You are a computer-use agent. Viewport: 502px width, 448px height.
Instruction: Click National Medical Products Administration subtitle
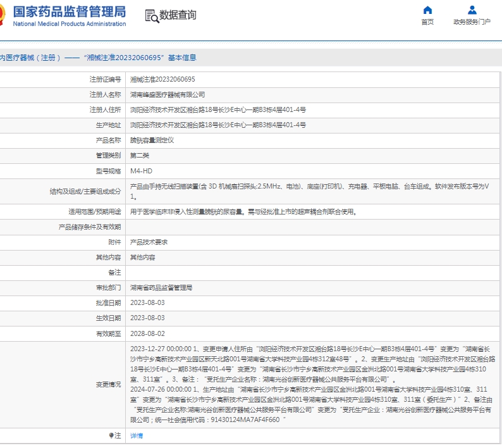(70, 23)
